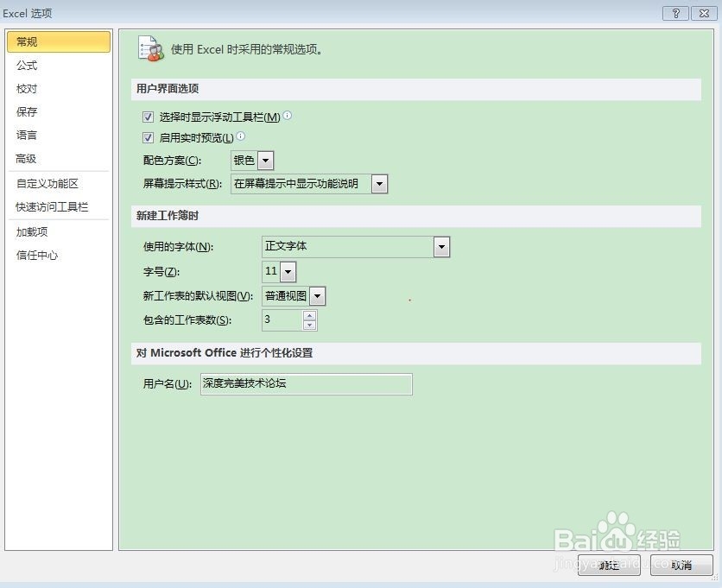
Task: Click the 用户界面选项 section header
Action: pos(416,89)
